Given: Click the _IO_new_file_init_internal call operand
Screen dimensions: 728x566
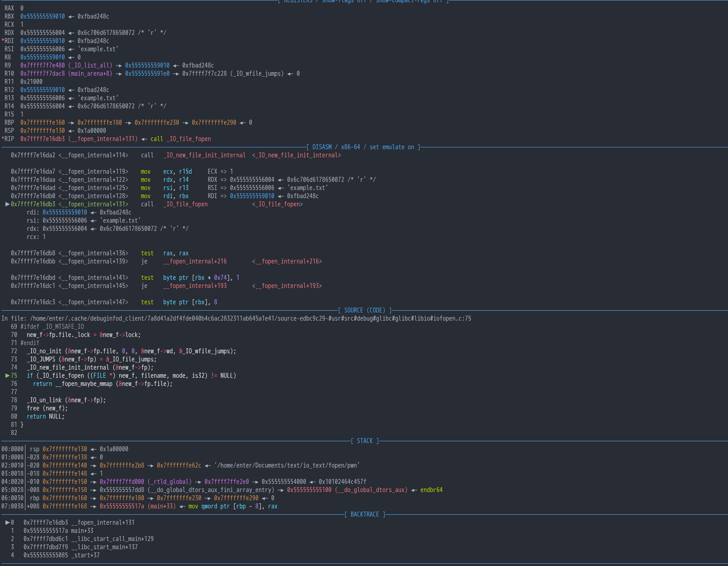Looking at the screenshot, I should coord(205,155).
